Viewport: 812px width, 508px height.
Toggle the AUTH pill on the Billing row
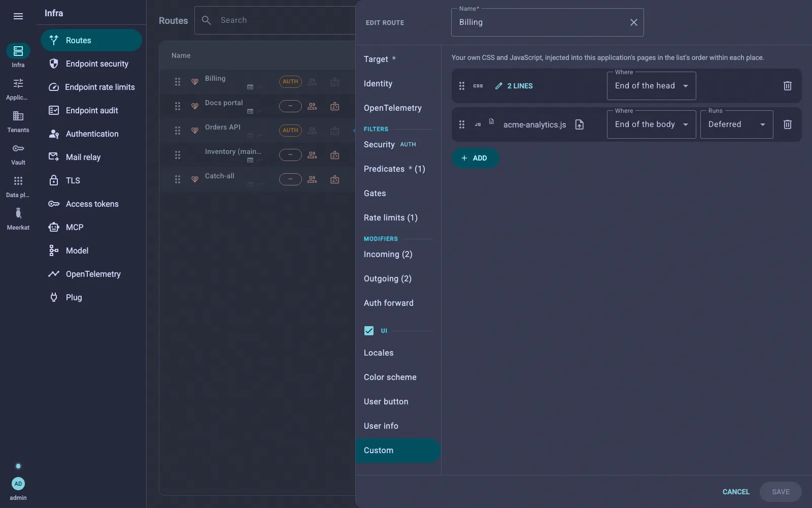click(290, 82)
